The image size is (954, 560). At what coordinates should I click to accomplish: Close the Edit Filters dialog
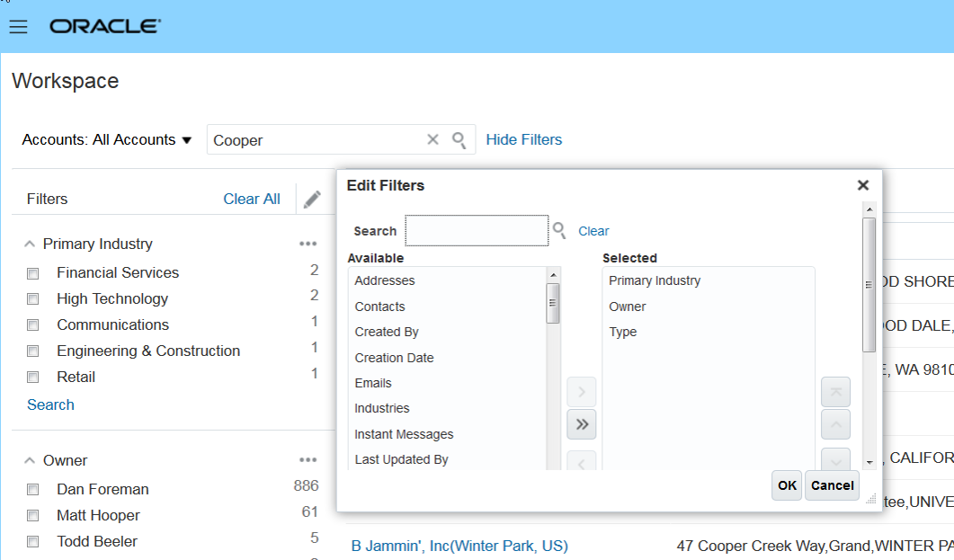click(x=862, y=185)
